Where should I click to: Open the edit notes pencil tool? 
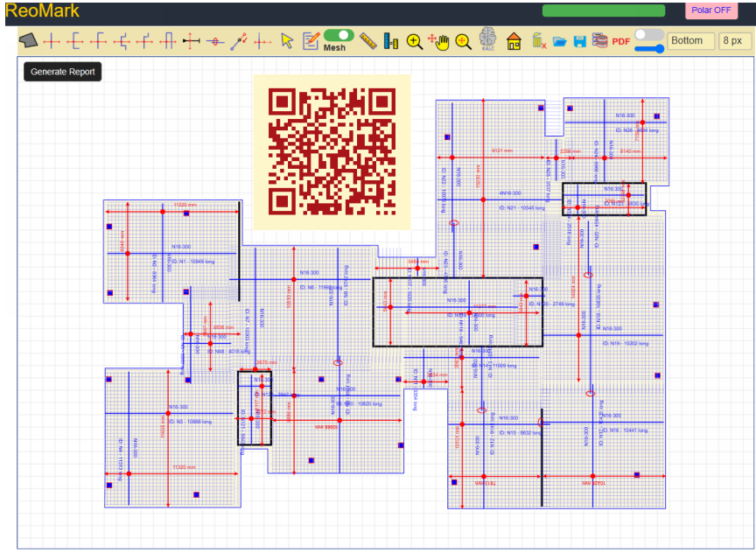[311, 41]
